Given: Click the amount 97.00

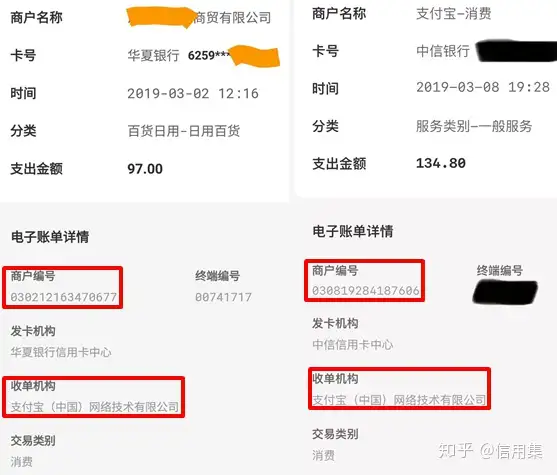Looking at the screenshot, I should 145,169.
